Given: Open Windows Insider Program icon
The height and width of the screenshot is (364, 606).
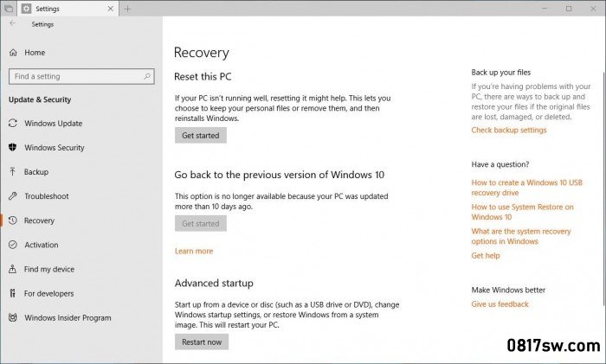Looking at the screenshot, I should (x=13, y=317).
